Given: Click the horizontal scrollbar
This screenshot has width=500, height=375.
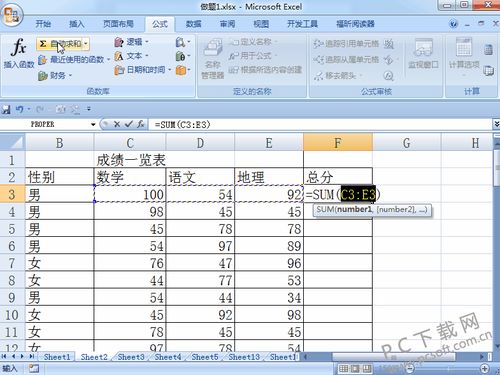Looking at the screenshot, I should (393, 357).
